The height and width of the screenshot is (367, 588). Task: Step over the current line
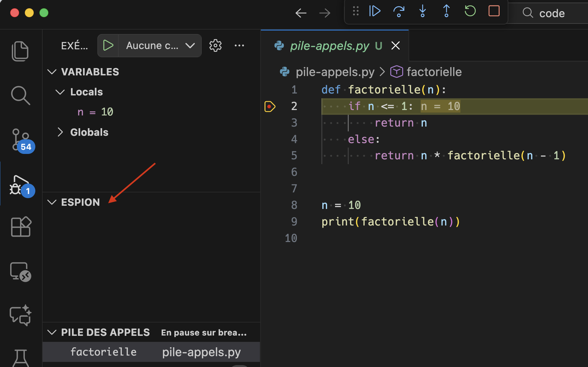click(x=399, y=11)
